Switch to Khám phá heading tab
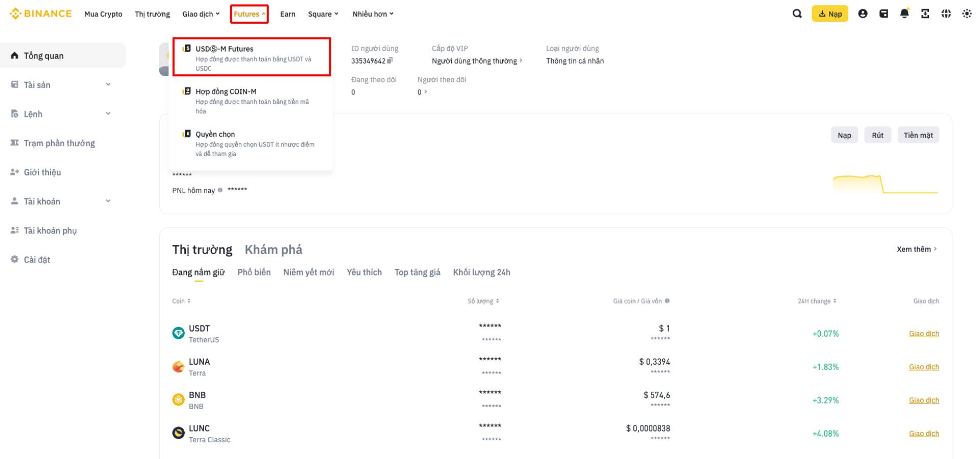 (274, 249)
